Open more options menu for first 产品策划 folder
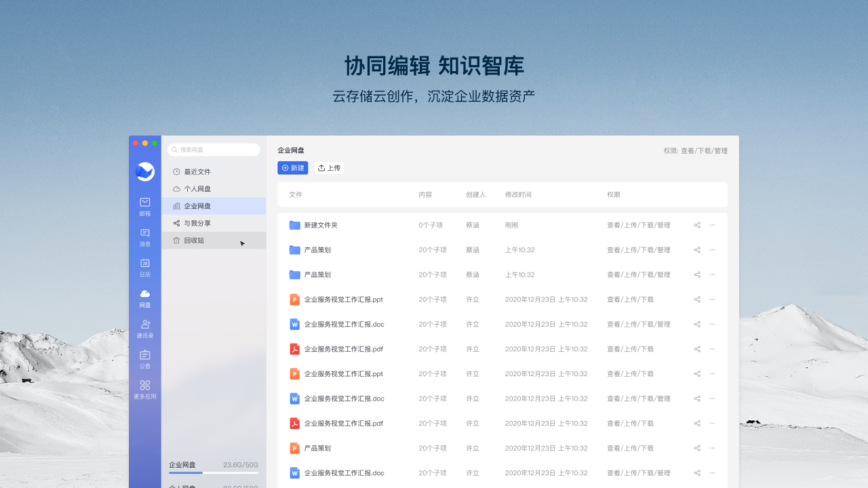Viewport: 868px width, 488px height. tap(712, 250)
